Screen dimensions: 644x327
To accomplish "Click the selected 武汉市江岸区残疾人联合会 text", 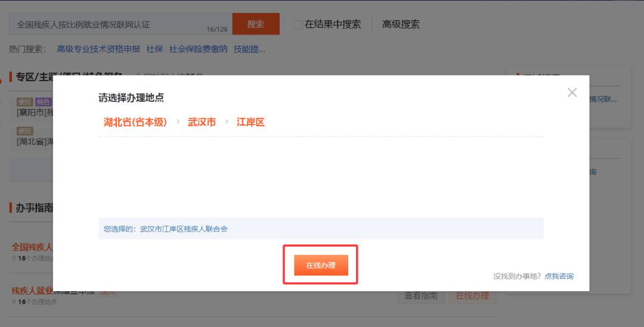I will click(x=184, y=229).
